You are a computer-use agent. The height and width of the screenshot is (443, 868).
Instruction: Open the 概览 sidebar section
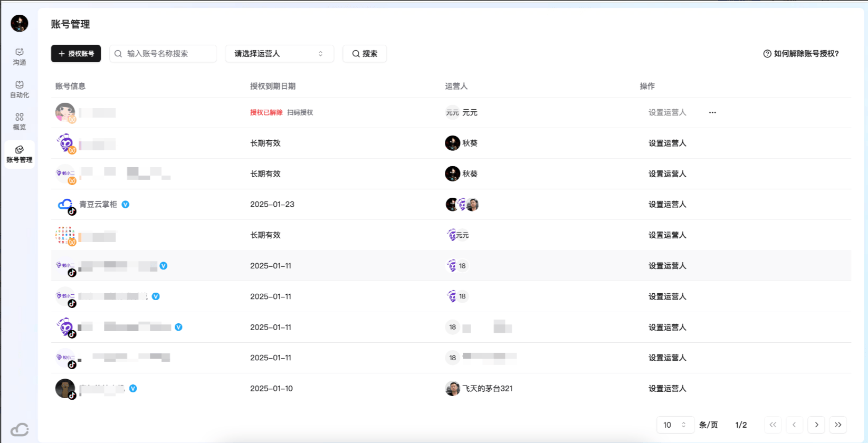coord(20,121)
